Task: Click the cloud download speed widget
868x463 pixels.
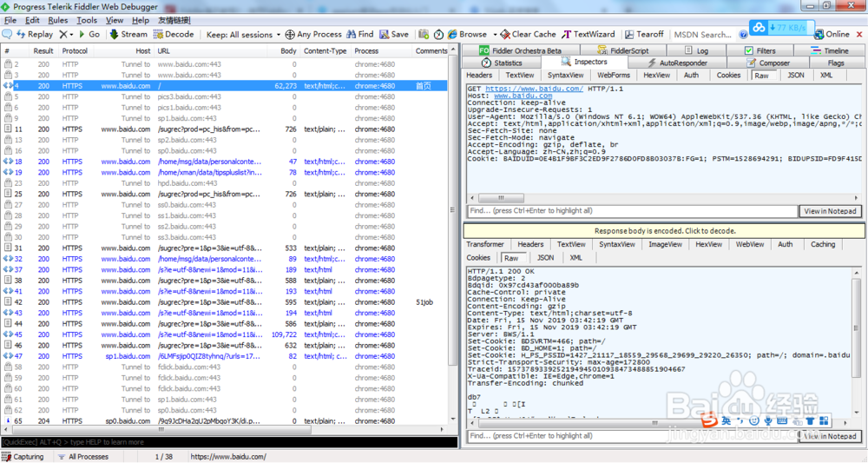Action: click(x=782, y=28)
